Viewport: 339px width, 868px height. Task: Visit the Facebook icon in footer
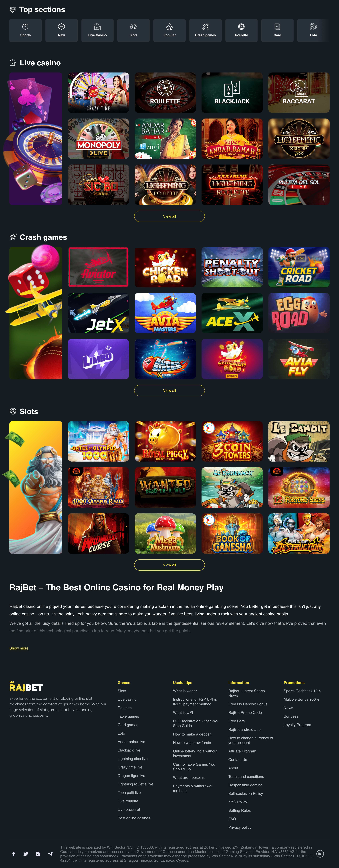click(14, 854)
